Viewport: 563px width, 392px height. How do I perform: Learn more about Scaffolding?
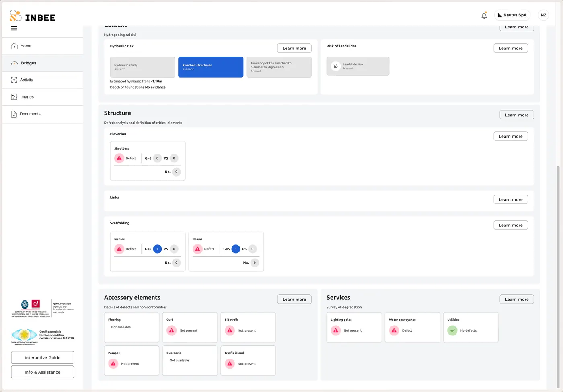click(x=511, y=225)
